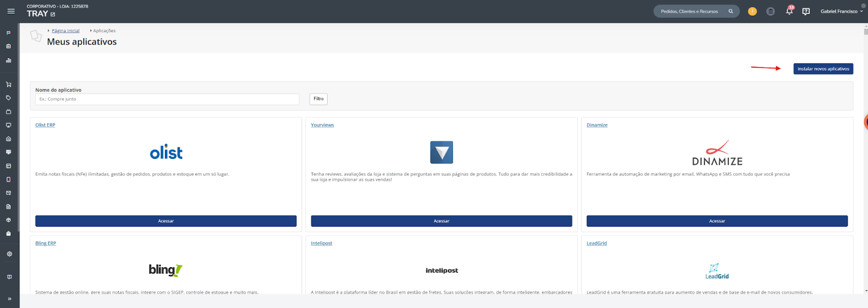Click the Meus aplicativos page icon
Image resolution: width=868 pixels, height=308 pixels.
click(36, 36)
